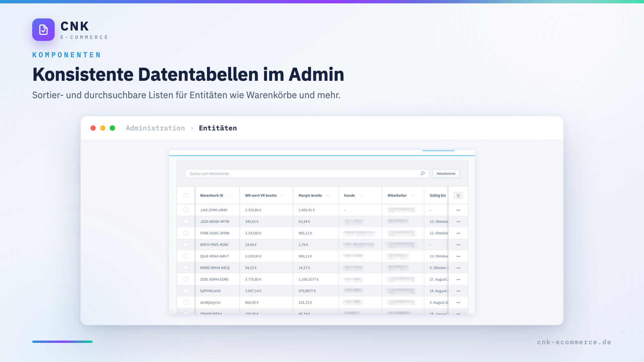Click margin value 1.005,91 €
Screen dimensions: 644x362
307,210
